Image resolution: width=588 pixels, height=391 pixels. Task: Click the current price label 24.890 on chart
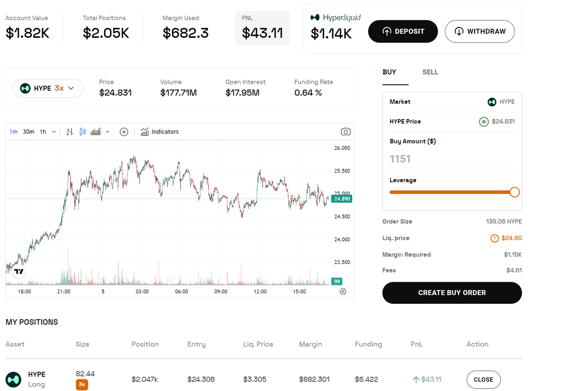[x=342, y=199]
